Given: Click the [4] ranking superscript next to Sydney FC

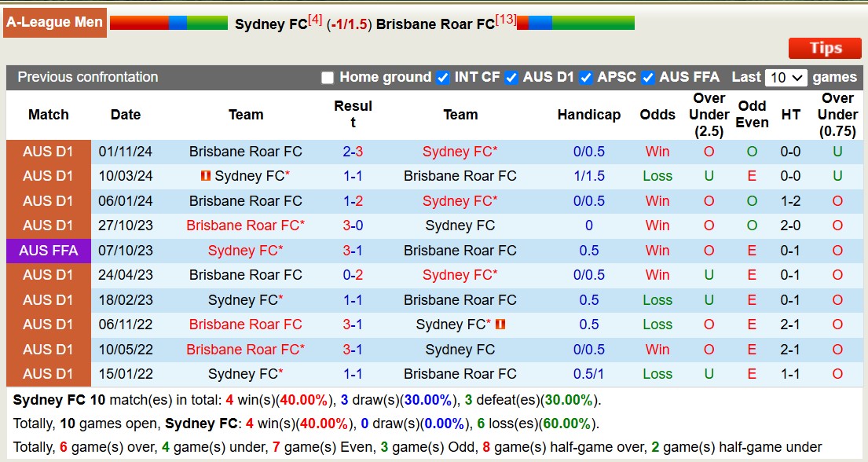Looking at the screenshot, I should pyautogui.click(x=314, y=18).
